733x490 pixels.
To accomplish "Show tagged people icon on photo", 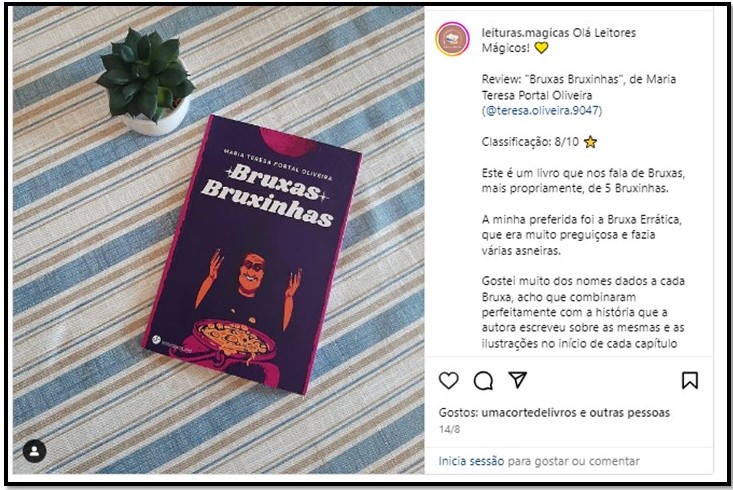I will pyautogui.click(x=35, y=451).
